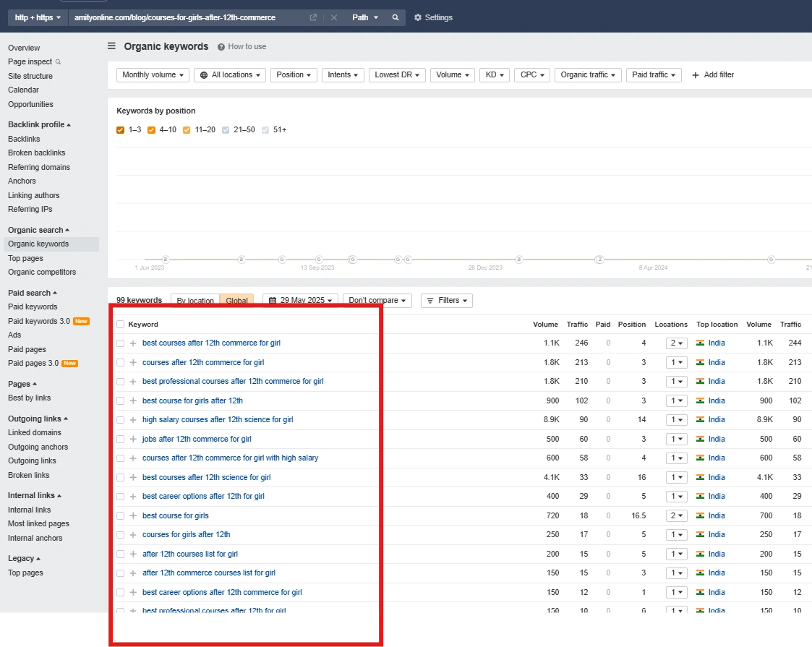
Task: Go to Referring domains in sidebar
Action: (x=39, y=167)
